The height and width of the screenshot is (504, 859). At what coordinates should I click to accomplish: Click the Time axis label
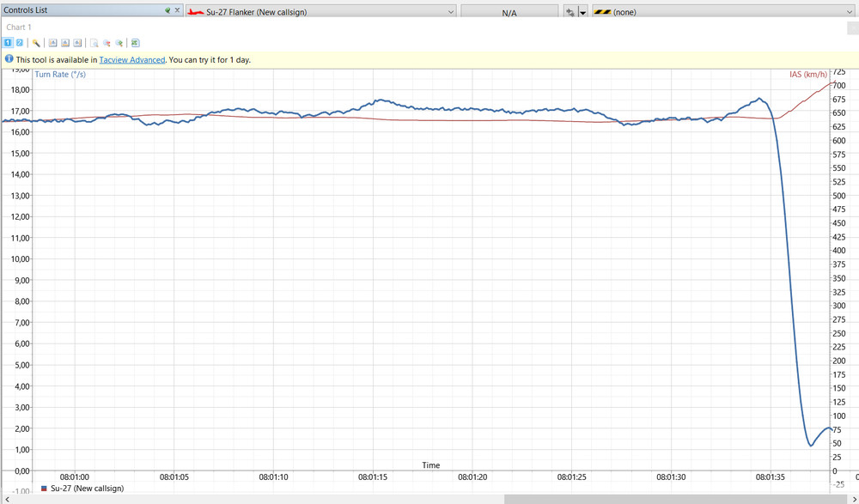pyautogui.click(x=430, y=465)
